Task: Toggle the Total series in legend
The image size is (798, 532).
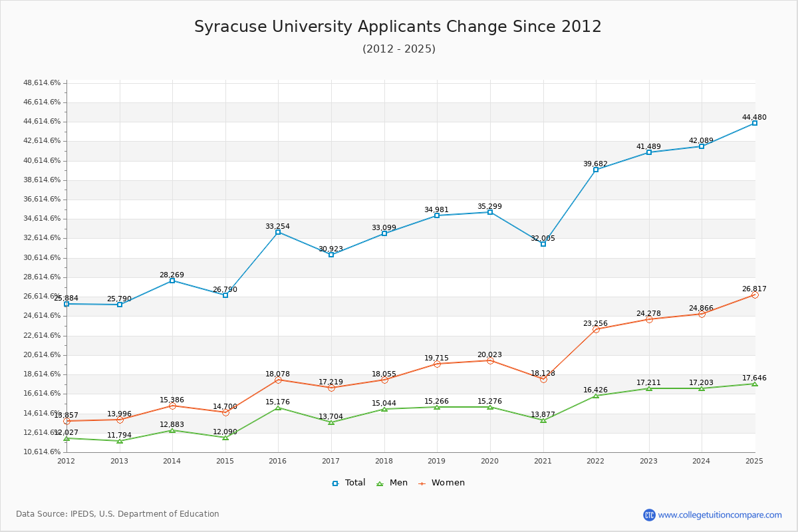Action: tap(349, 483)
